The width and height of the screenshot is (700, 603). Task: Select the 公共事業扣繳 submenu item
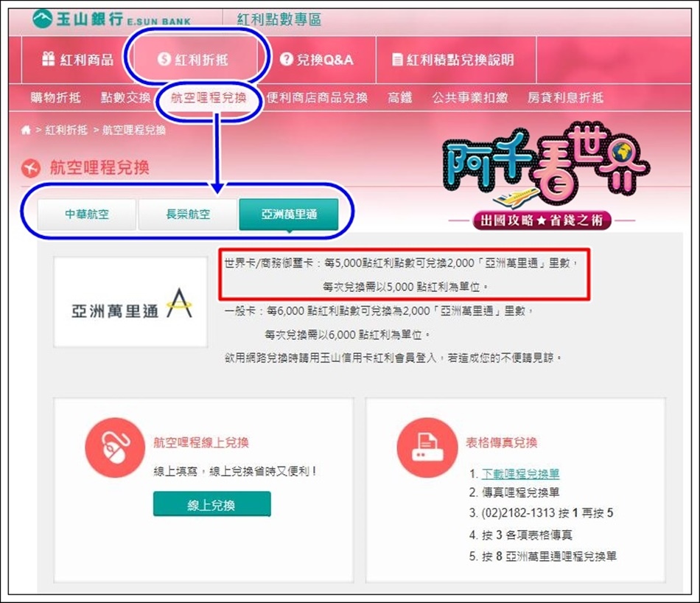tap(470, 97)
